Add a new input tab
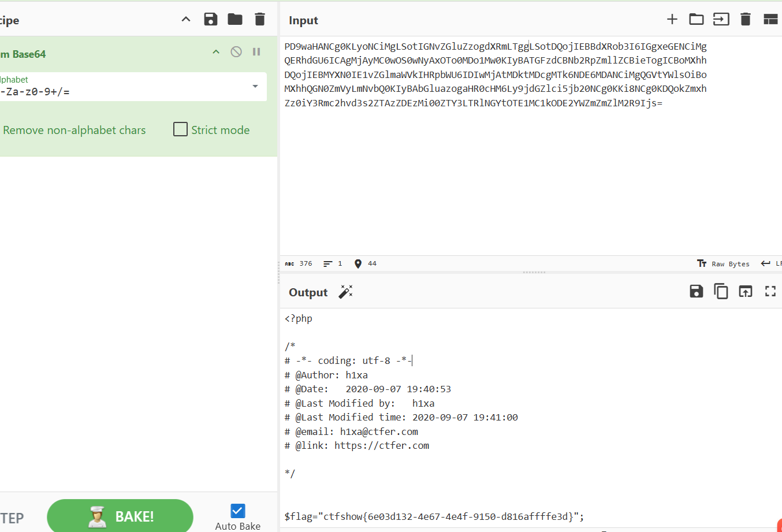Image resolution: width=782 pixels, height=532 pixels. (672, 19)
